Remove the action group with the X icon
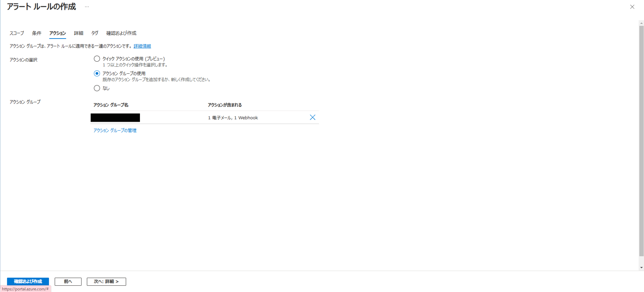The height and width of the screenshot is (292, 644). 313,117
